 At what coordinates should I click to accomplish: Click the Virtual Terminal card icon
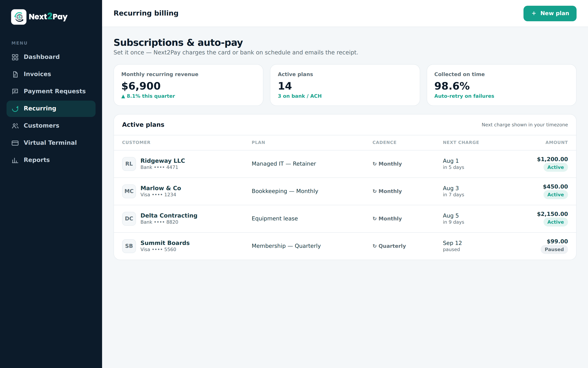[x=15, y=143]
